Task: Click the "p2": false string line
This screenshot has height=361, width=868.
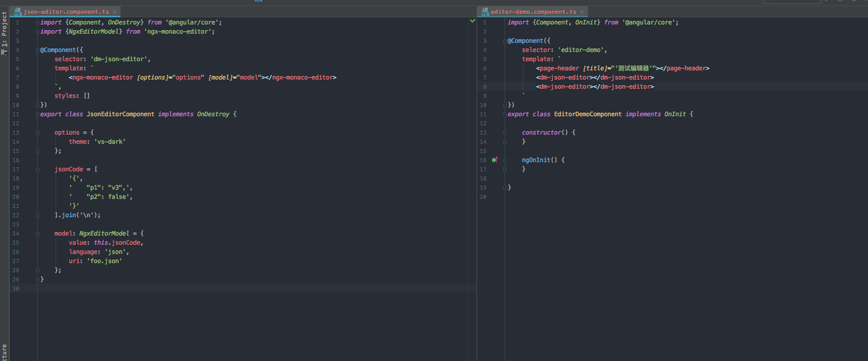Action: (100, 197)
